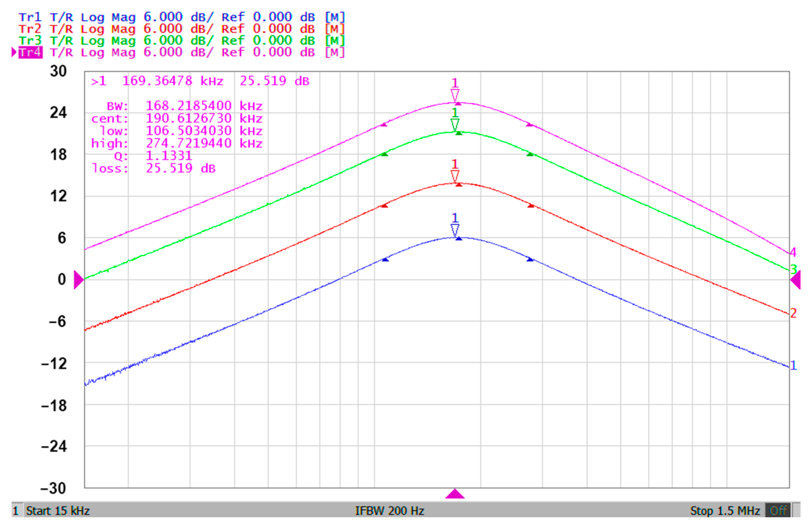Click left magenta reference level pointer at 0 dB
This screenshot has height=531, width=812.
point(79,280)
